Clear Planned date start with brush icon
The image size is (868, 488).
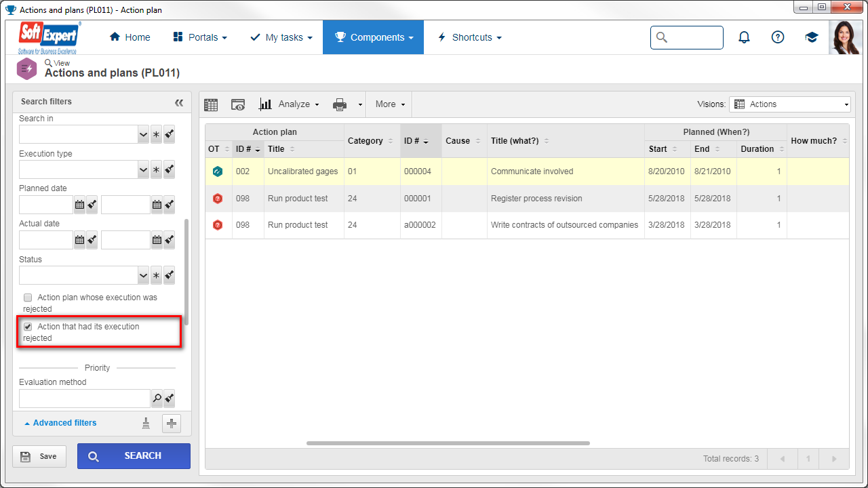[x=92, y=204]
